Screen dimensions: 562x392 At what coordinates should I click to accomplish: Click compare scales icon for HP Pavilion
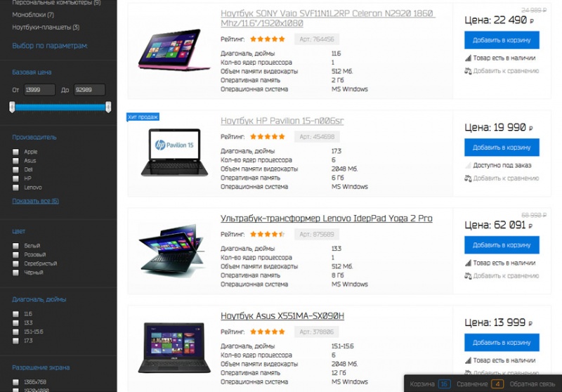click(x=468, y=178)
